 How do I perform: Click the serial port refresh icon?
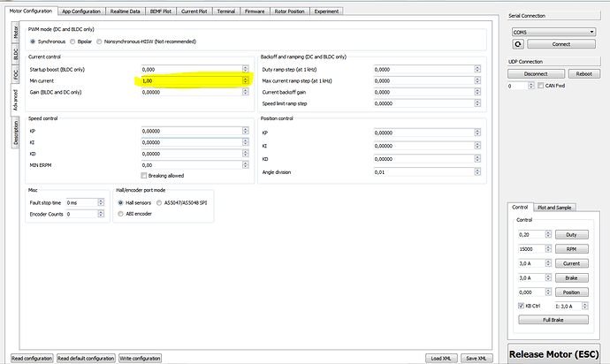[x=517, y=43]
